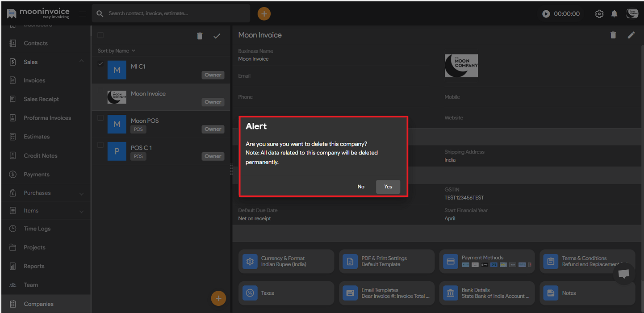Click the Payments dollar icon
The height and width of the screenshot is (313, 644).
13,174
